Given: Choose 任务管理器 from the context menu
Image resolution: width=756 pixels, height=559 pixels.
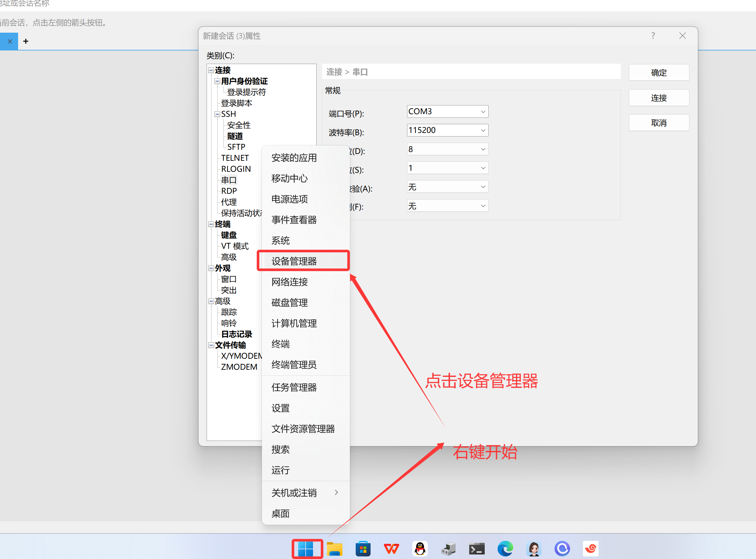Looking at the screenshot, I should (294, 387).
